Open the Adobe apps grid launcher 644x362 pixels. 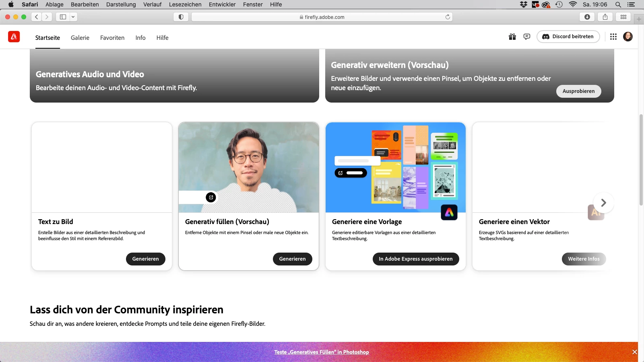pyautogui.click(x=613, y=37)
